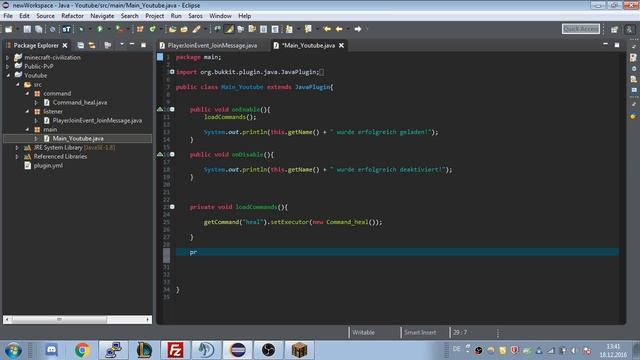
Task: Close the Main_Youtube.java editor tab
Action: tap(341, 45)
